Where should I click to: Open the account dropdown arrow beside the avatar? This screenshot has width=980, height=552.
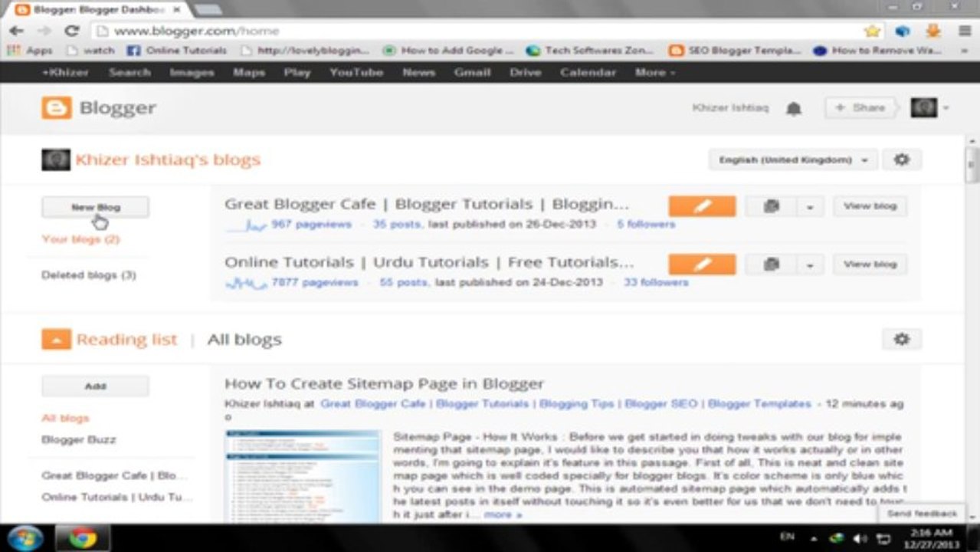click(x=946, y=108)
